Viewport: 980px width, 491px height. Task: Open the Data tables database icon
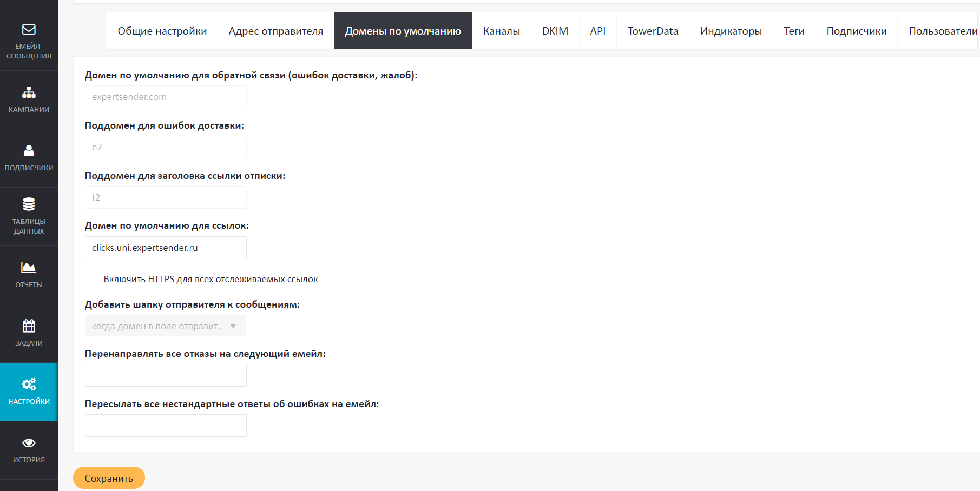(x=29, y=204)
